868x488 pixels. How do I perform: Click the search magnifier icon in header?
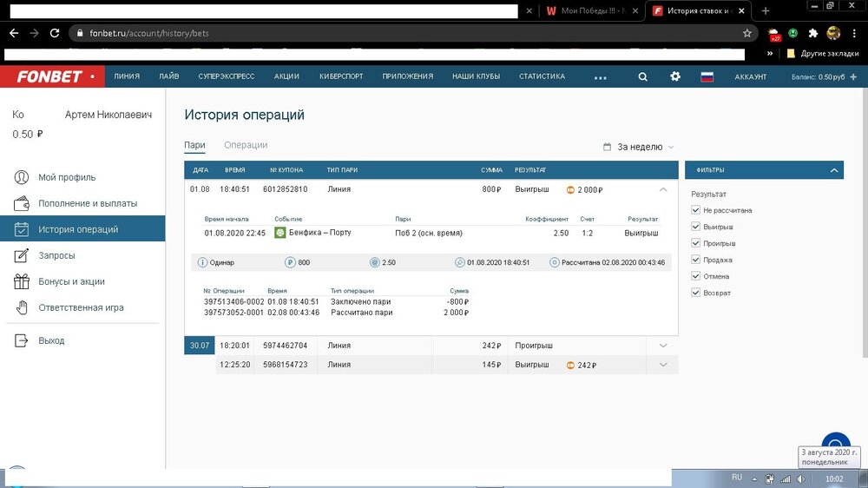[642, 76]
